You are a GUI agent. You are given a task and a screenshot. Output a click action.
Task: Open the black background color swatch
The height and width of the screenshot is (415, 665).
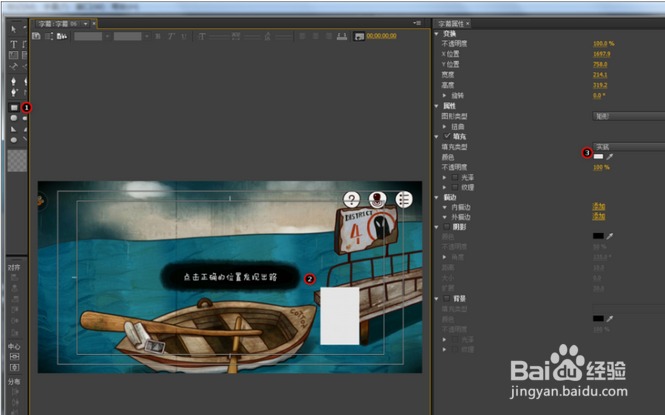coord(598,318)
